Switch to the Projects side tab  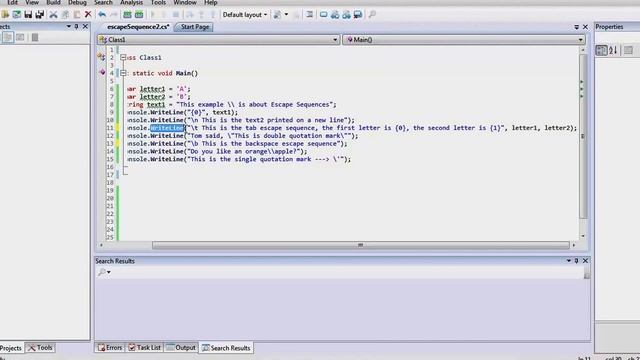[11, 348]
